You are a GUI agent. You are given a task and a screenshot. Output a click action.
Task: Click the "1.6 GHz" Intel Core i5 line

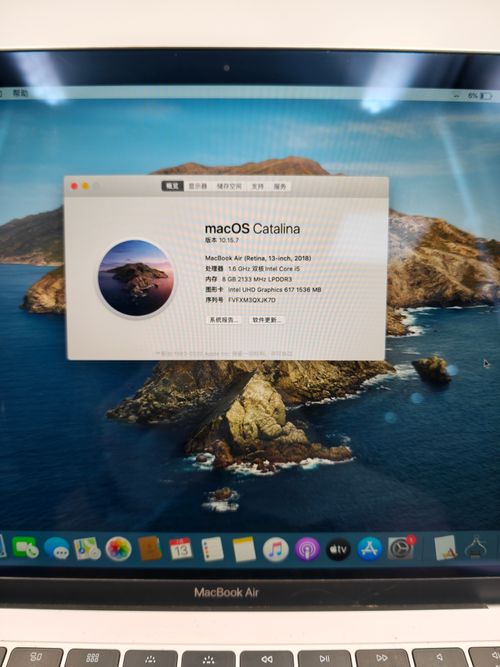pyautogui.click(x=265, y=269)
